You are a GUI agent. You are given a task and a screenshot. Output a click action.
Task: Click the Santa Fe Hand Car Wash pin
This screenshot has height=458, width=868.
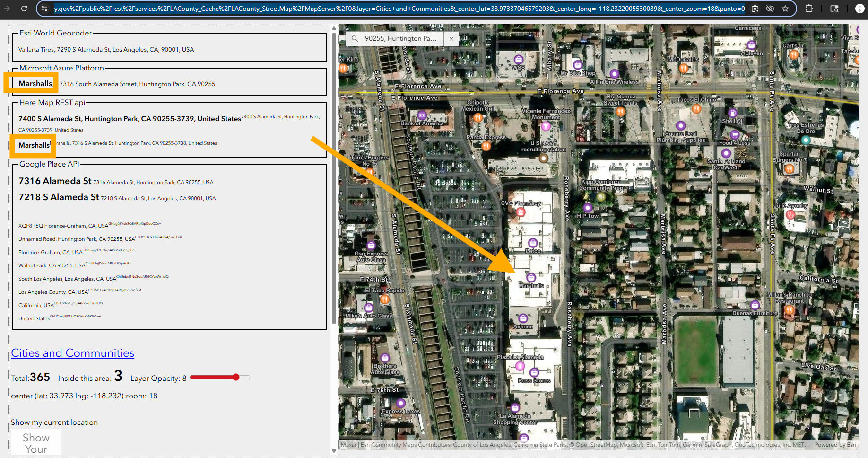tap(726, 153)
